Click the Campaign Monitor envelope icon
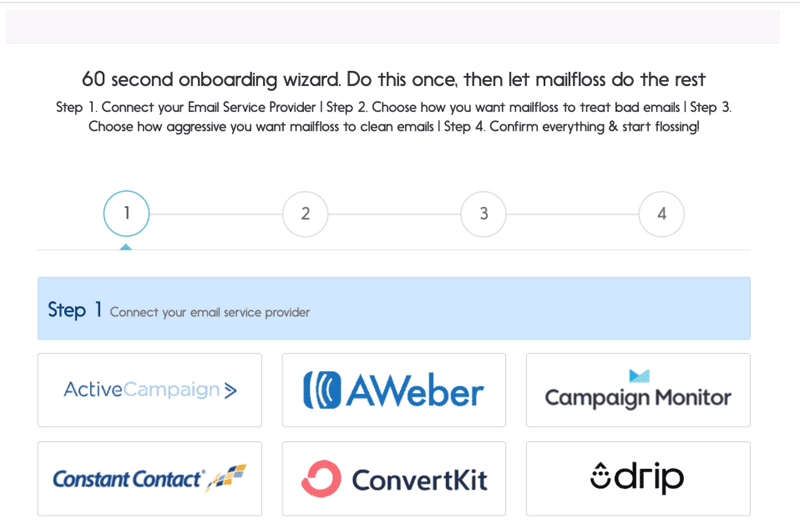Image resolution: width=800 pixels, height=524 pixels. pos(639,376)
